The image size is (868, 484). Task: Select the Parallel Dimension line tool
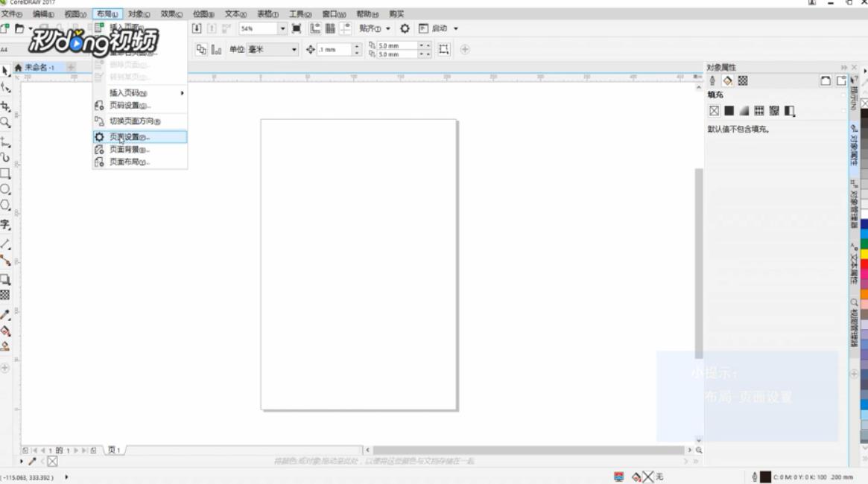pos(5,243)
